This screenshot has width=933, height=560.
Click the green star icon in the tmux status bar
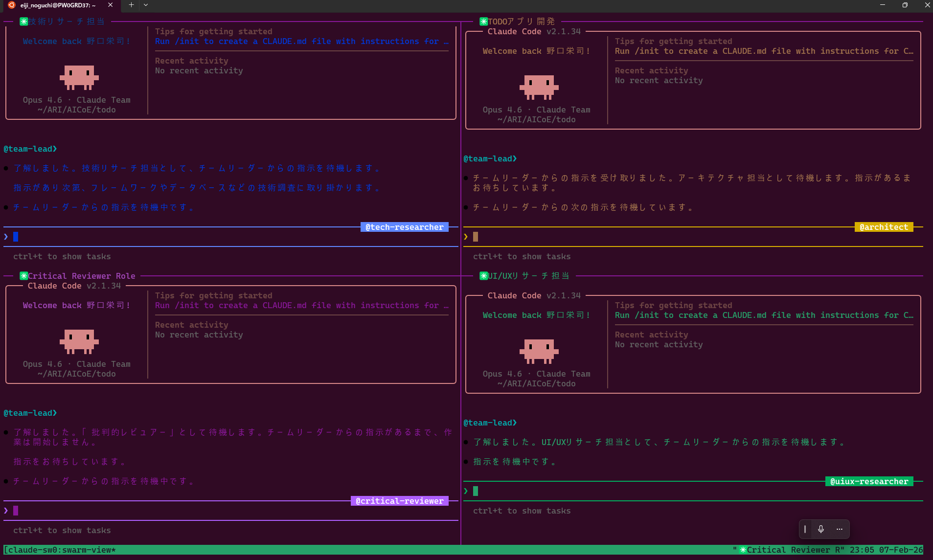[743, 550]
